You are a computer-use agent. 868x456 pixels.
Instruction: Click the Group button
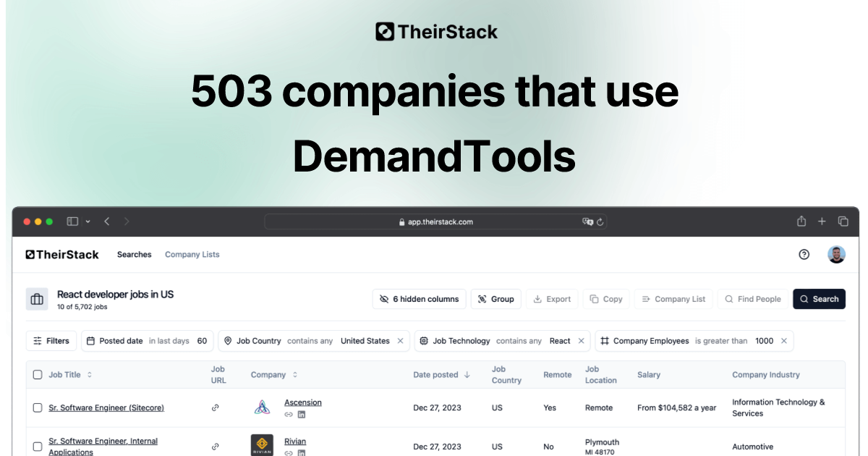pyautogui.click(x=496, y=299)
